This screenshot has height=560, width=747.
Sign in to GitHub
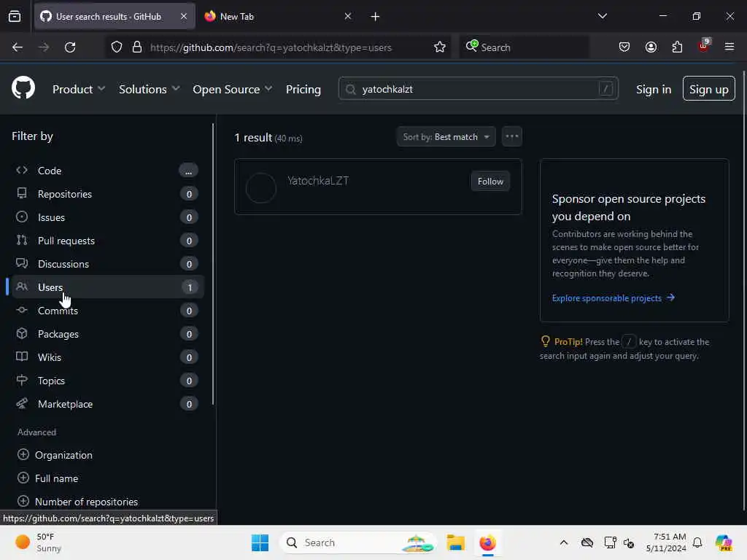[653, 89]
